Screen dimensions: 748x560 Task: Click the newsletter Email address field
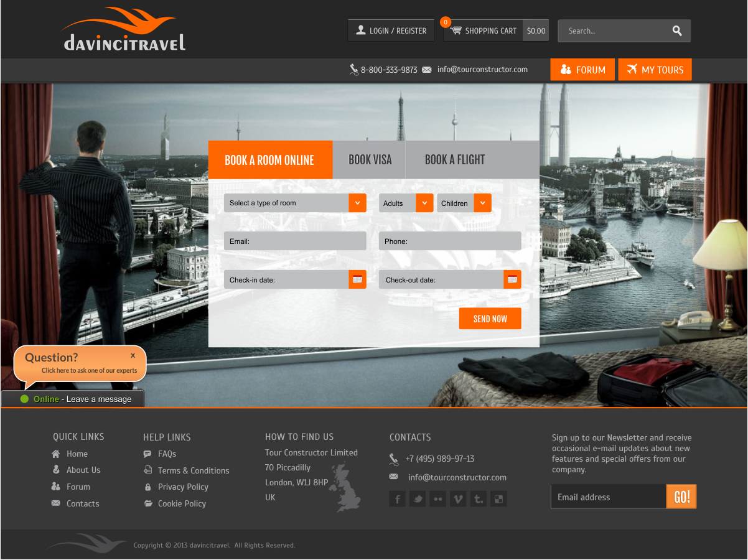(x=608, y=497)
